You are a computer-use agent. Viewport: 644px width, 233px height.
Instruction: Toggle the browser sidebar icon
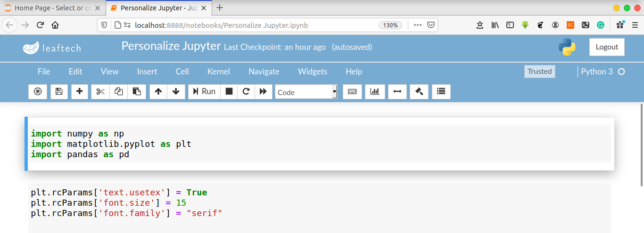click(510, 25)
